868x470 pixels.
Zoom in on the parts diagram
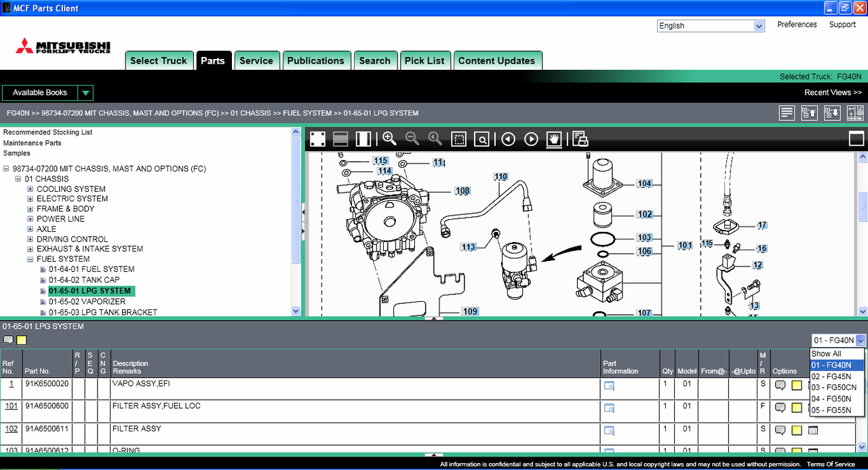[389, 139]
